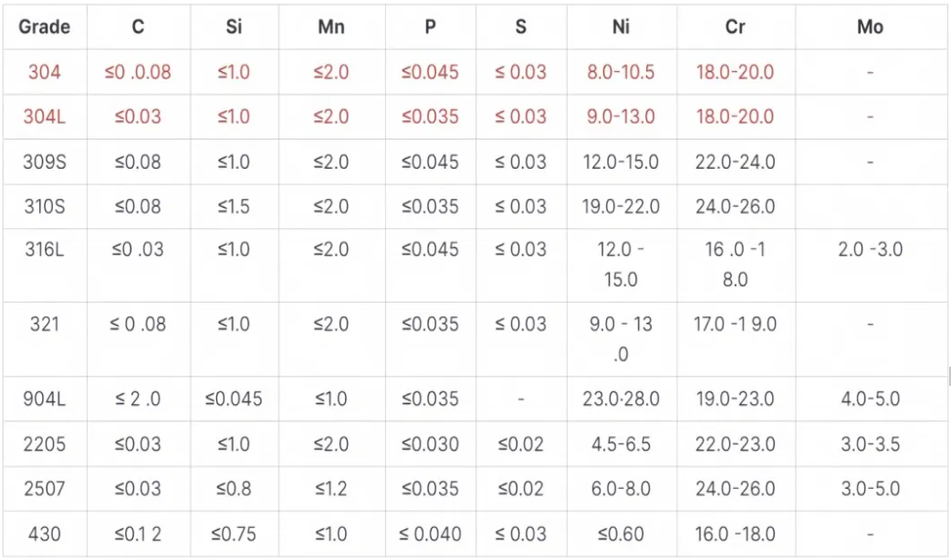Click the 2.0 -3.0 Mo value for 316L

[x=870, y=250]
